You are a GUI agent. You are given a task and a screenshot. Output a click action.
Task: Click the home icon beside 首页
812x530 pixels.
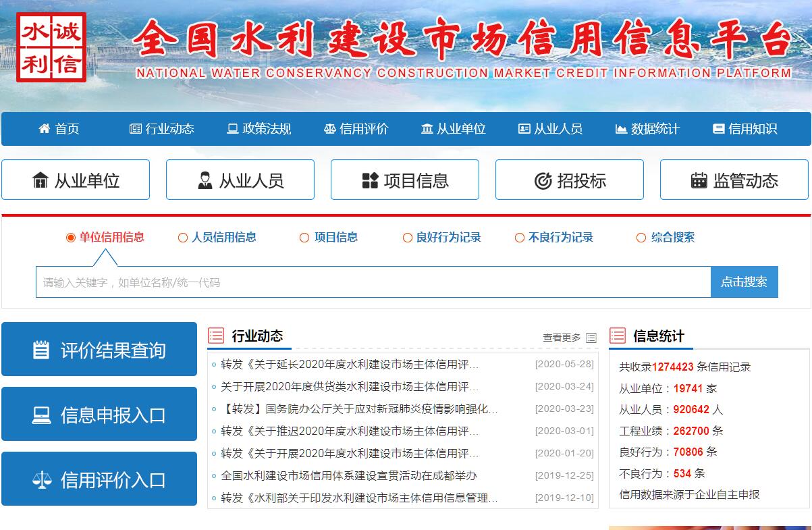pyautogui.click(x=45, y=128)
